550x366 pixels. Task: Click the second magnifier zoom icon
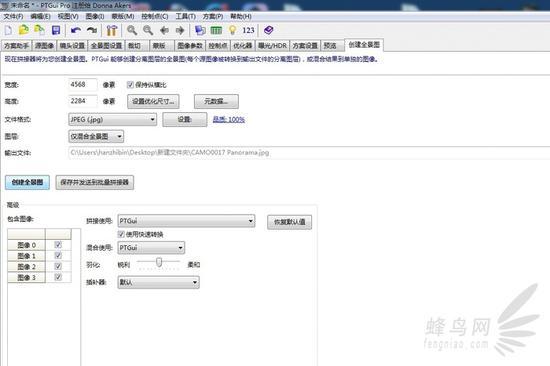[148, 31]
